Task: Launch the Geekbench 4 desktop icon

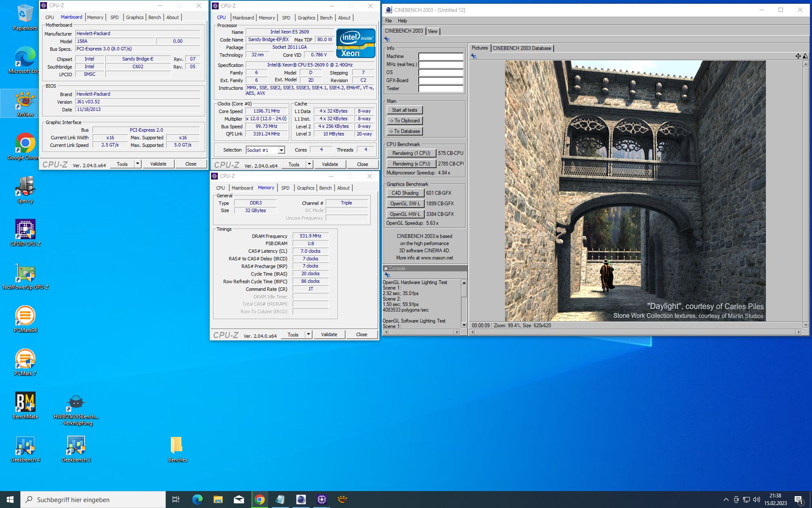Action: coord(25,449)
